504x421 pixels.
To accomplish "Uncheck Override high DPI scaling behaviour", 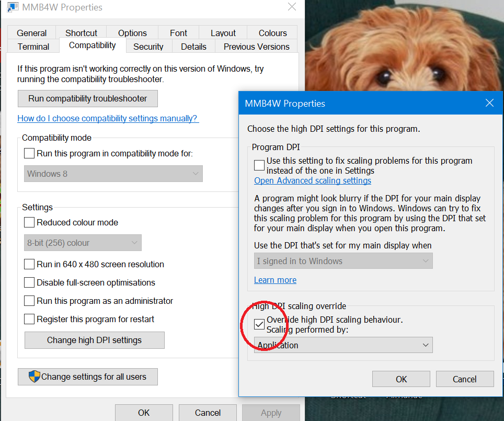I will click(259, 325).
